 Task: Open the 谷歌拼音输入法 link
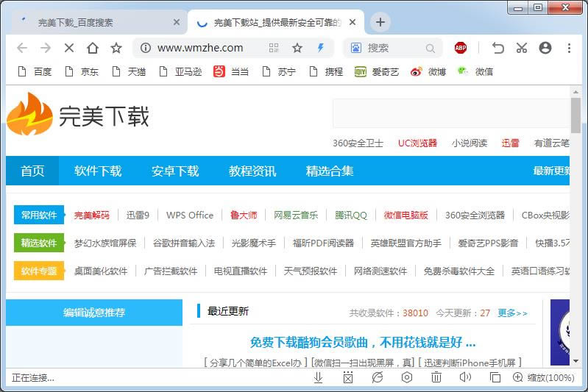[184, 243]
